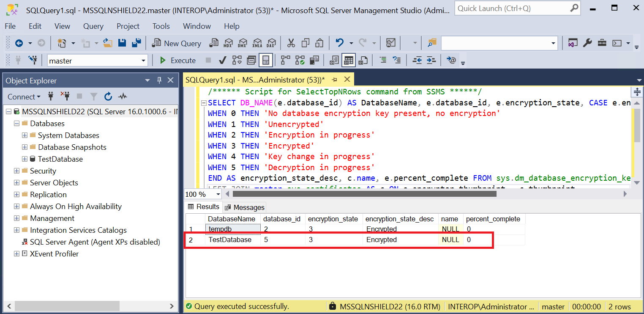Open Query Options window icon
644x314 pixels.
[x=251, y=61]
